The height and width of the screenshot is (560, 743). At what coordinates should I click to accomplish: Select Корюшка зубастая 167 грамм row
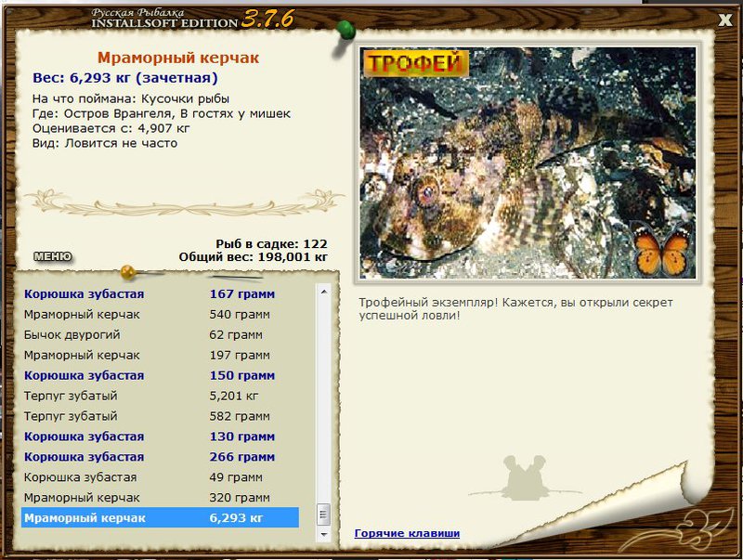click(160, 293)
